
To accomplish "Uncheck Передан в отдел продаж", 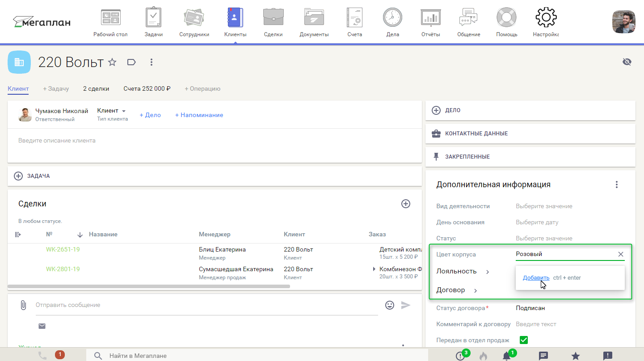I will [524, 340].
